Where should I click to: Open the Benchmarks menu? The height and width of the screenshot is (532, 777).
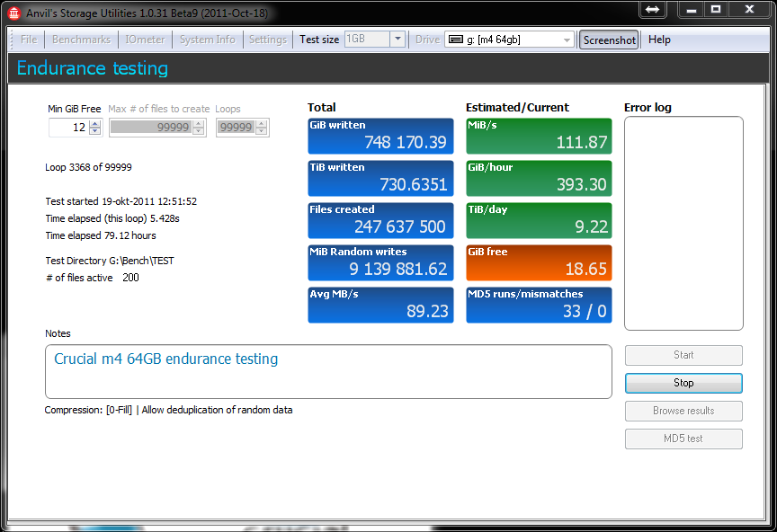click(81, 40)
